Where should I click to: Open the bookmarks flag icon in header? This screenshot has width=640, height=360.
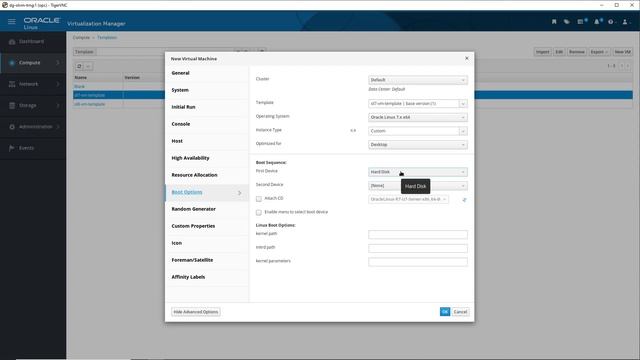click(x=554, y=22)
